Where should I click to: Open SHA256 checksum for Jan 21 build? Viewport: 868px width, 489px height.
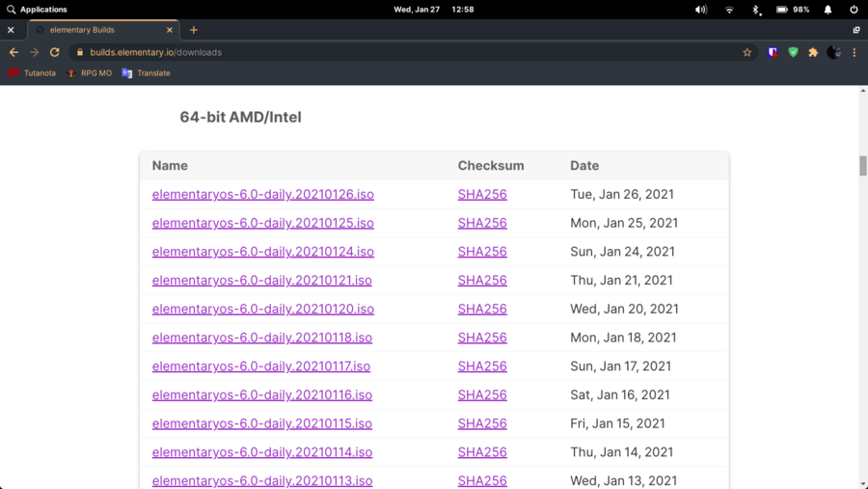tap(482, 281)
